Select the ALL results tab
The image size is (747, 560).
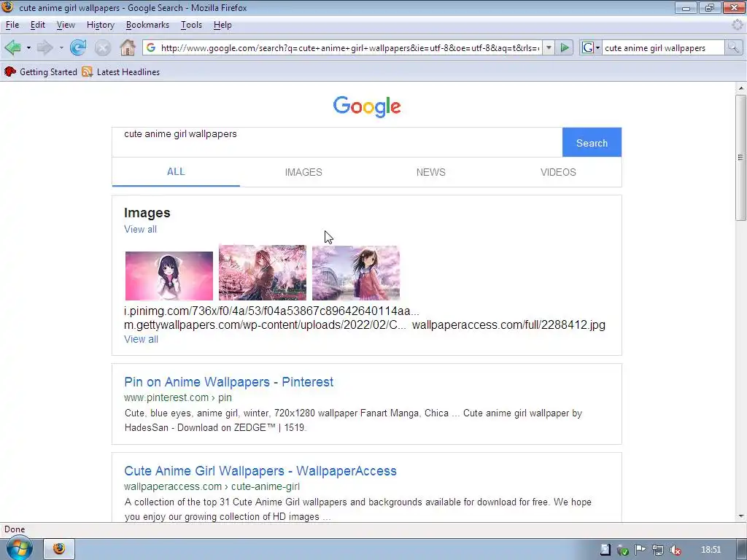pyautogui.click(x=176, y=172)
